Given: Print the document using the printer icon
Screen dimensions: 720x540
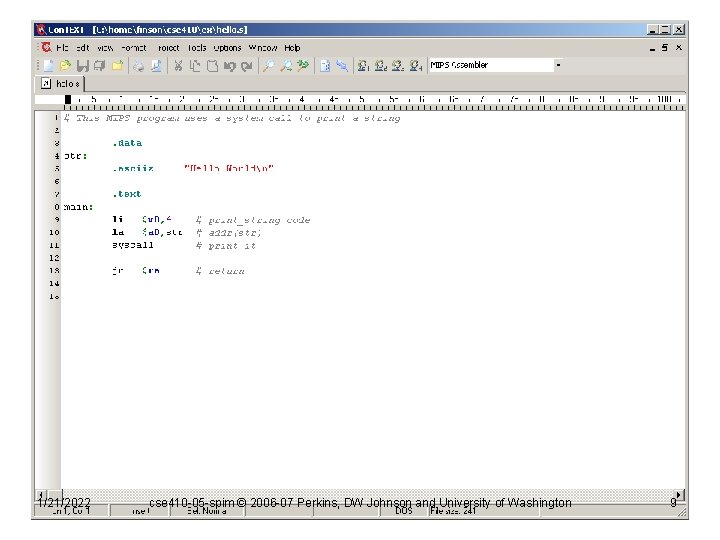Looking at the screenshot, I should (x=138, y=66).
